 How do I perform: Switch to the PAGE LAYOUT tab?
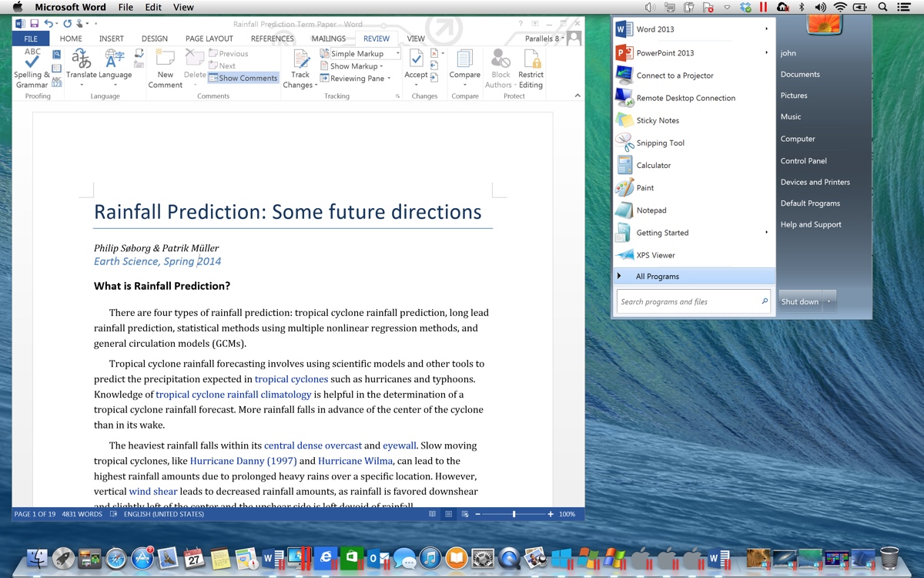click(x=209, y=39)
